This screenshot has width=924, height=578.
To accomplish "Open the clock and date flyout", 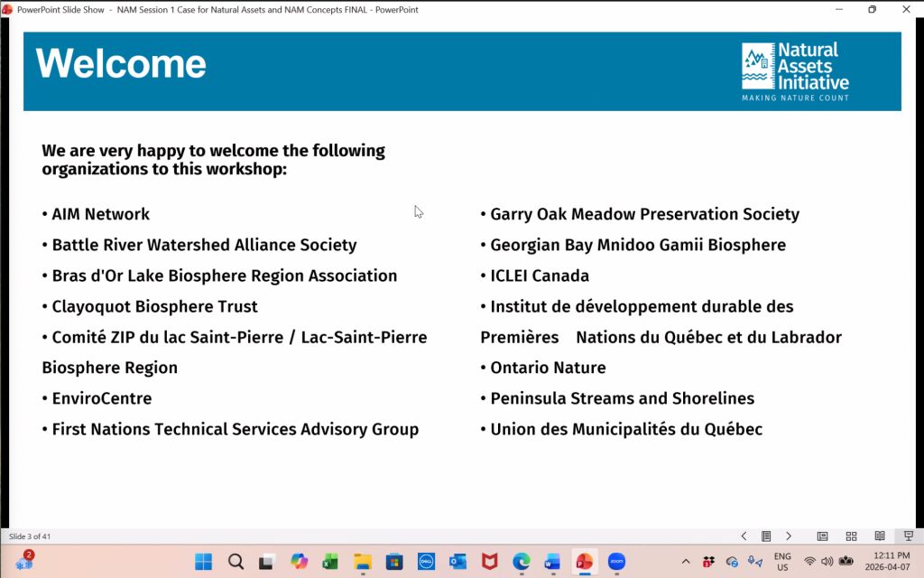I will pos(892,562).
